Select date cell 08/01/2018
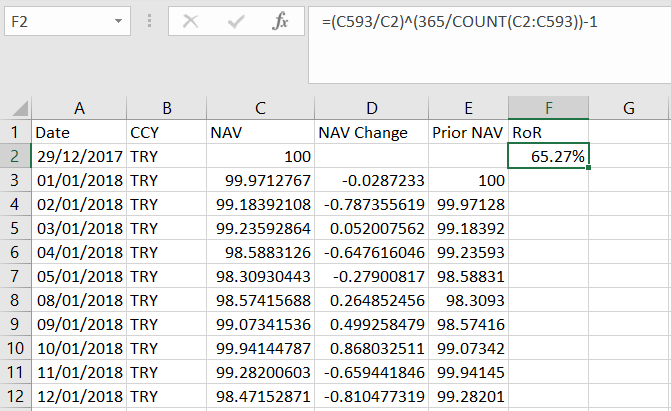This screenshot has width=671, height=411. (x=79, y=300)
